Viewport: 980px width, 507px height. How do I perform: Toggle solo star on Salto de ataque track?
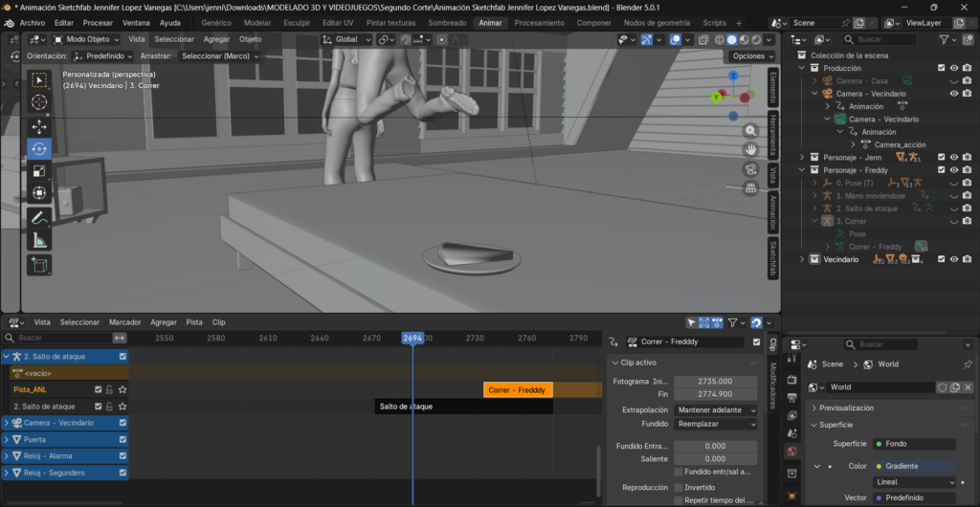click(122, 407)
